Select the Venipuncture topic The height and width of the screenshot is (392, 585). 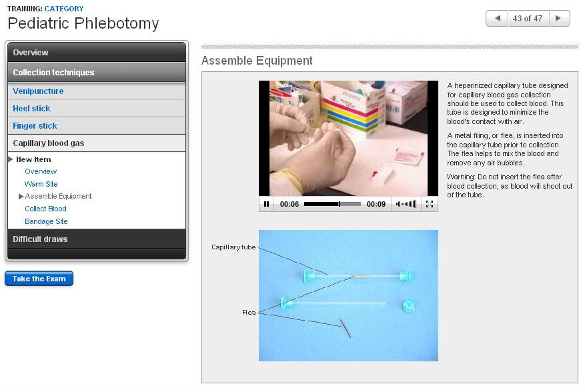coord(38,91)
